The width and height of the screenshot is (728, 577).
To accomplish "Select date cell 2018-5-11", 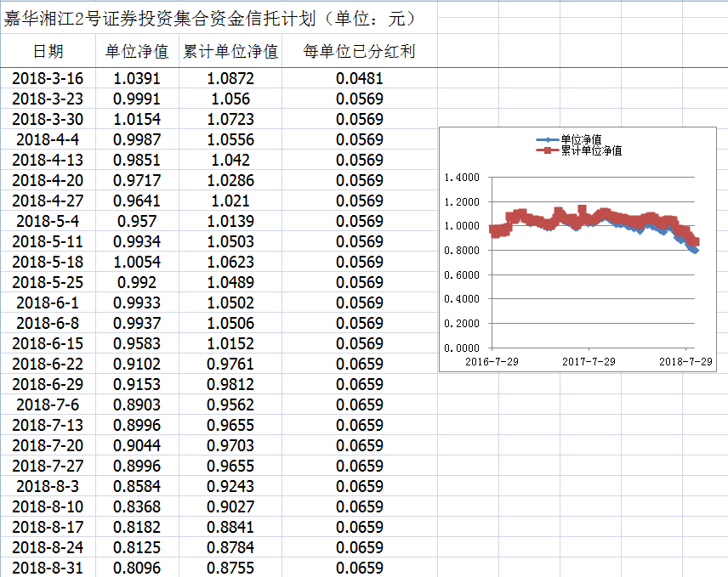I will click(x=48, y=241).
